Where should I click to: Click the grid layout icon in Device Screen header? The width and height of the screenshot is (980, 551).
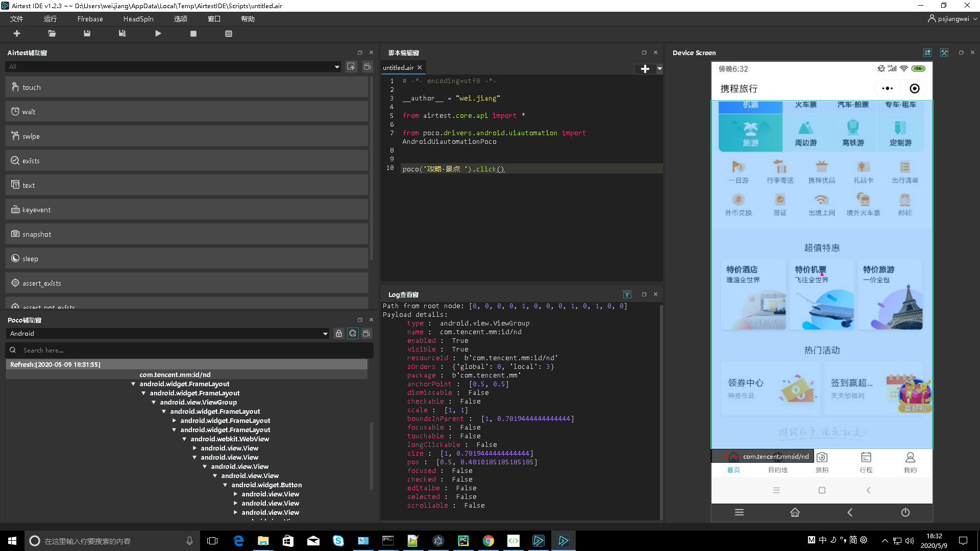click(x=927, y=53)
